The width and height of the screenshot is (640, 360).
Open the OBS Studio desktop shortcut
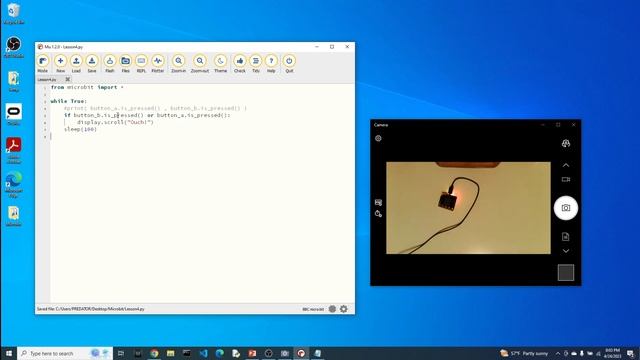[x=13, y=47]
